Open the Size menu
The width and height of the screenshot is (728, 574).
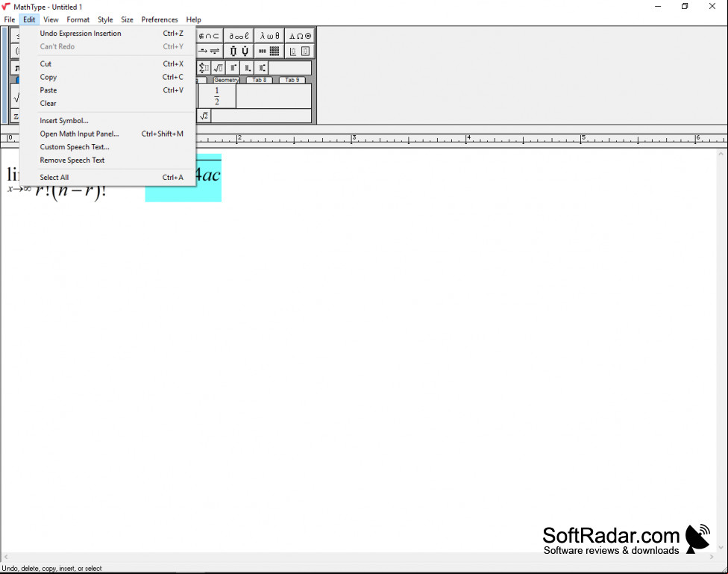tap(128, 19)
